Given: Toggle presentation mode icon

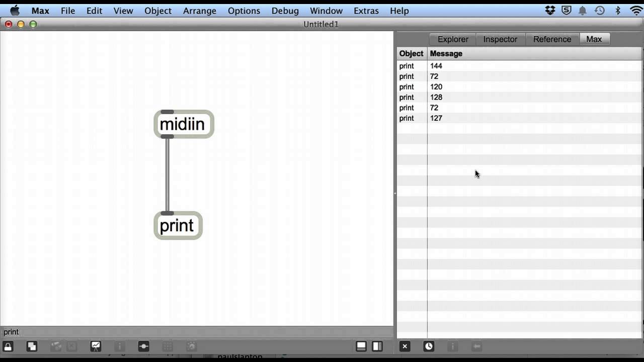Looking at the screenshot, I should point(96,346).
